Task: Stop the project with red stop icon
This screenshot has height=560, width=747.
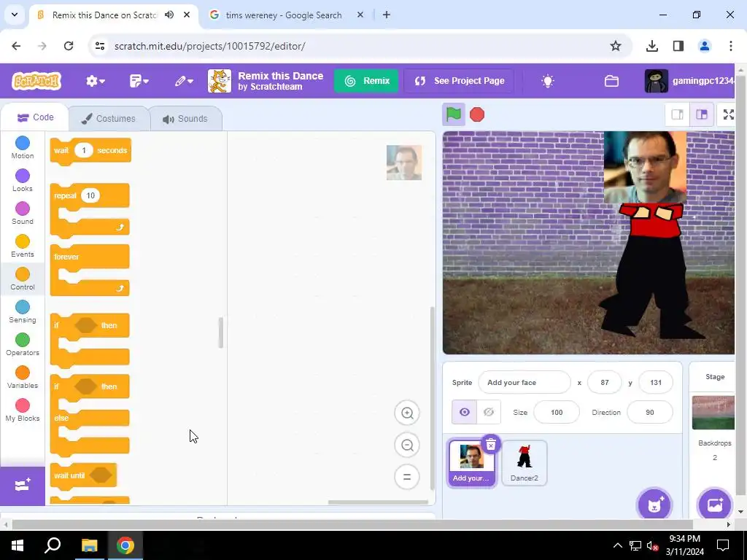Action: [x=477, y=114]
